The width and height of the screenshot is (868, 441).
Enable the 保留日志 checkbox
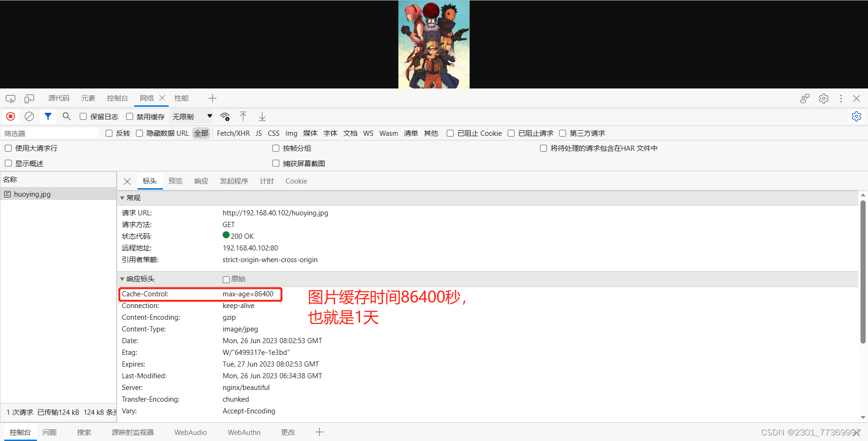[x=83, y=116]
